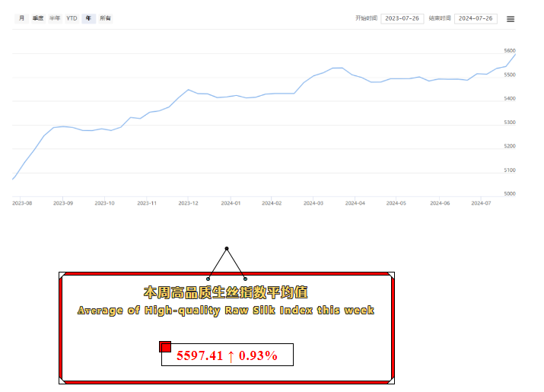
Task: Select the 月 (month) range button
Action: (21, 18)
